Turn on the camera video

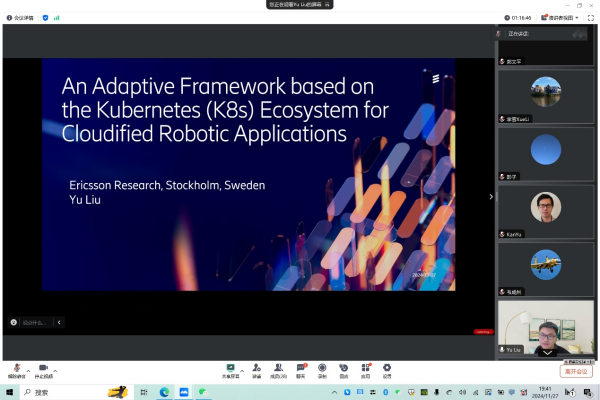point(43,369)
